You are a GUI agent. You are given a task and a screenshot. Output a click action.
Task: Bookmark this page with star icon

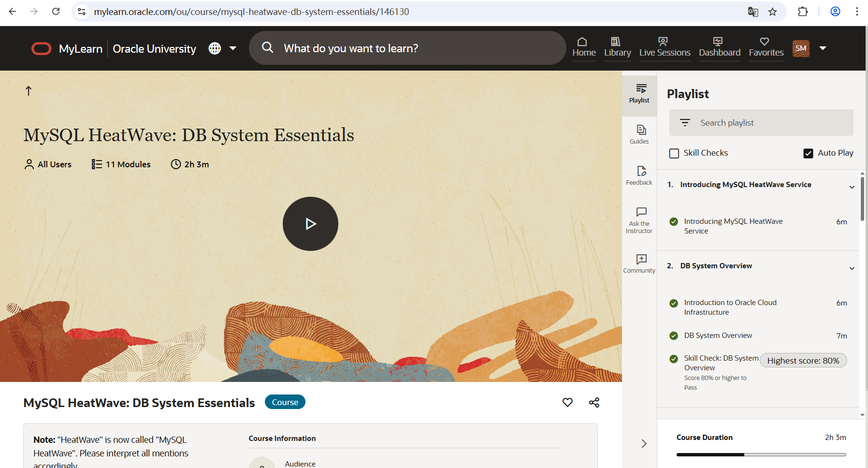(773, 12)
